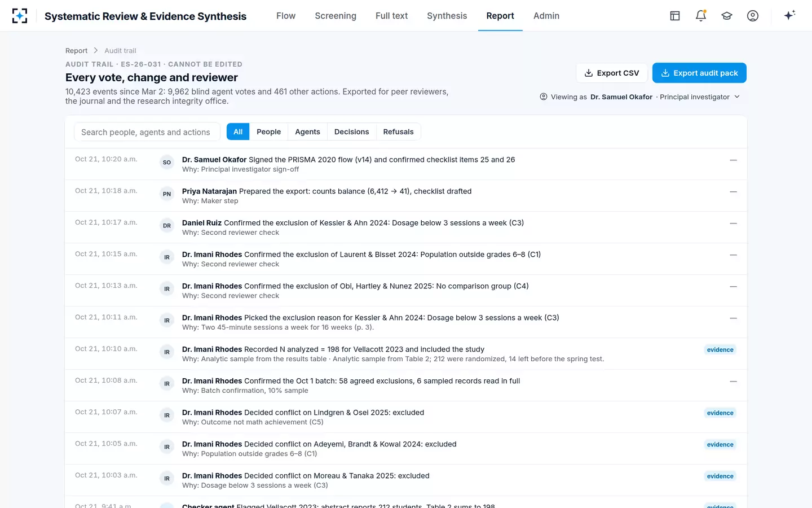The image size is (812, 508).
Task: Click the Export CSV button
Action: tap(612, 73)
